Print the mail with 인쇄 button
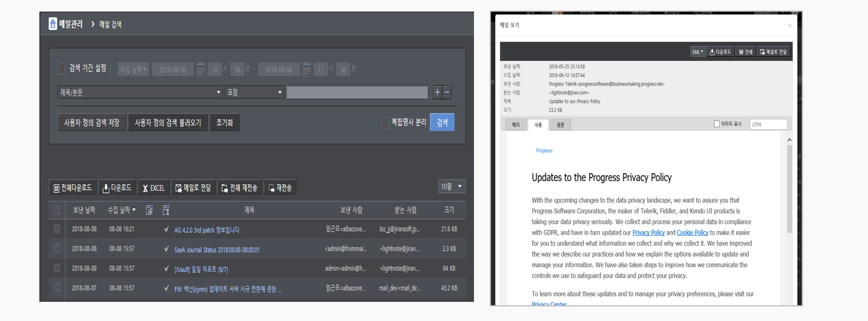The height and width of the screenshot is (321, 868). point(746,52)
